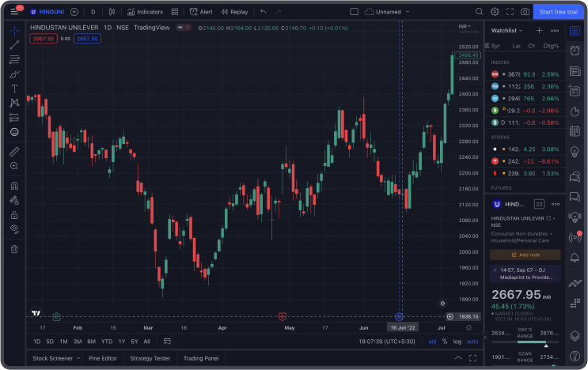Select the brush drawing tool
This screenshot has height=370, width=588.
(14, 74)
